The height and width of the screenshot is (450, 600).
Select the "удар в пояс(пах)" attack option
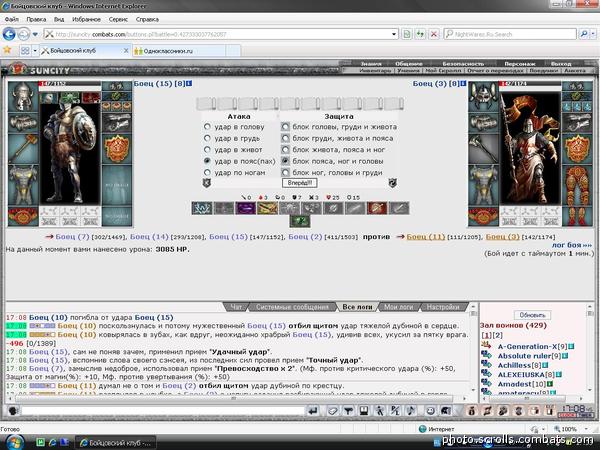coord(207,161)
